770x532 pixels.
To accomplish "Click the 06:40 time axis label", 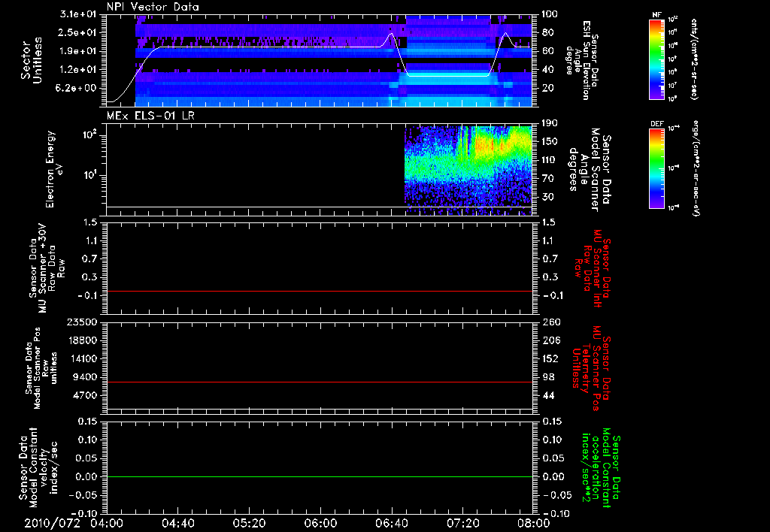I will 391,523.
